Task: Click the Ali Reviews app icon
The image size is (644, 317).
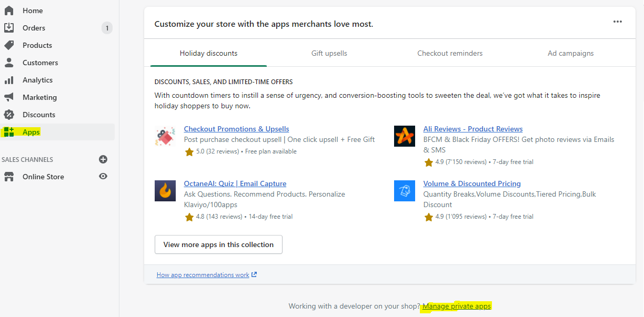Action: tap(405, 136)
